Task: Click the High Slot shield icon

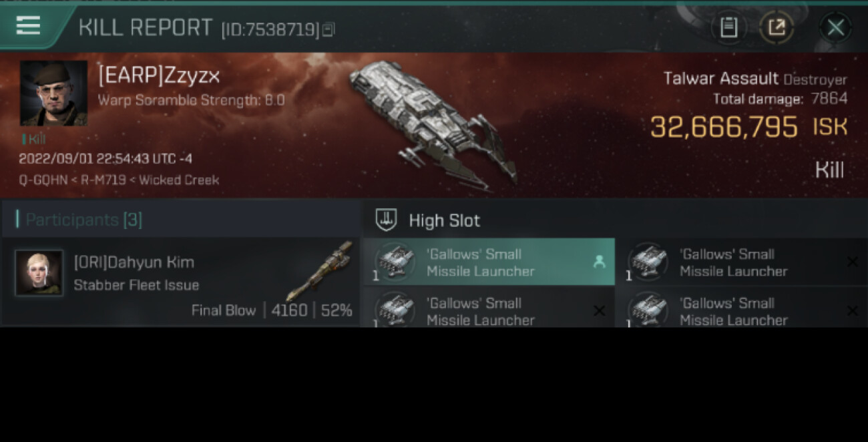Action: pos(386,220)
